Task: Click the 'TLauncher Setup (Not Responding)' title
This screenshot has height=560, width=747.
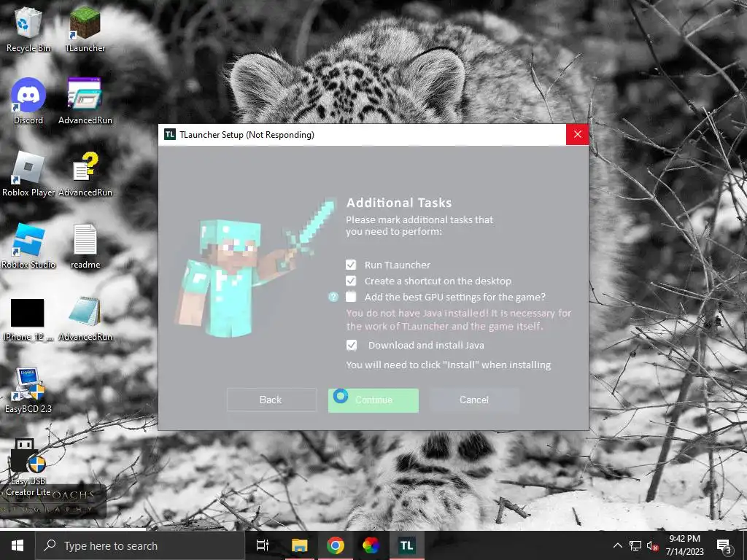Action: (x=247, y=135)
